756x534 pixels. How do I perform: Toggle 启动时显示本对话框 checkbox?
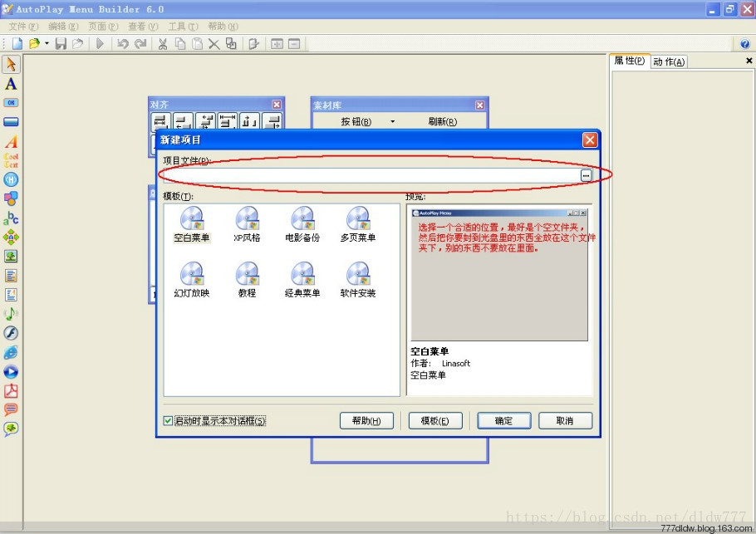click(x=168, y=421)
